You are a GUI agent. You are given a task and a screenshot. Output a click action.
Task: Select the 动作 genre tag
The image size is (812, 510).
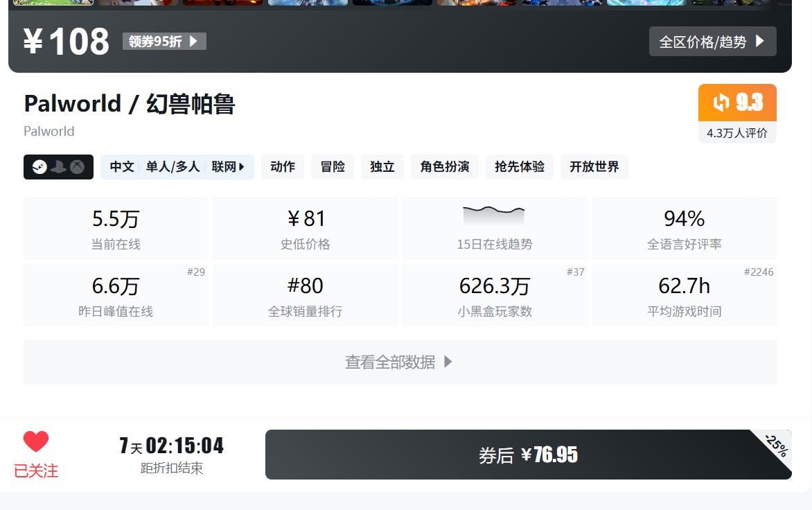283,167
